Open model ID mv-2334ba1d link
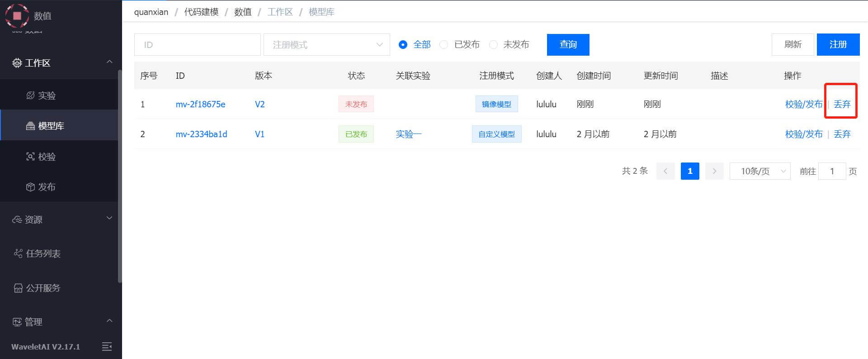 pos(201,134)
